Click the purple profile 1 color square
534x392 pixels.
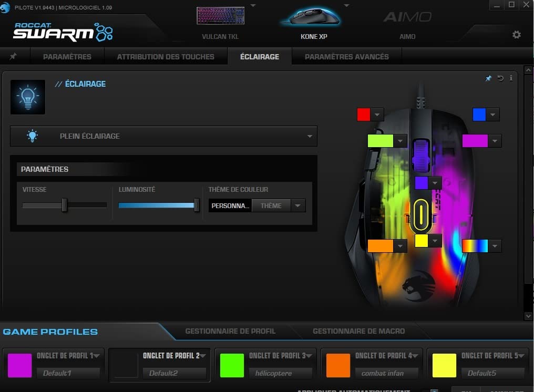tap(20, 365)
